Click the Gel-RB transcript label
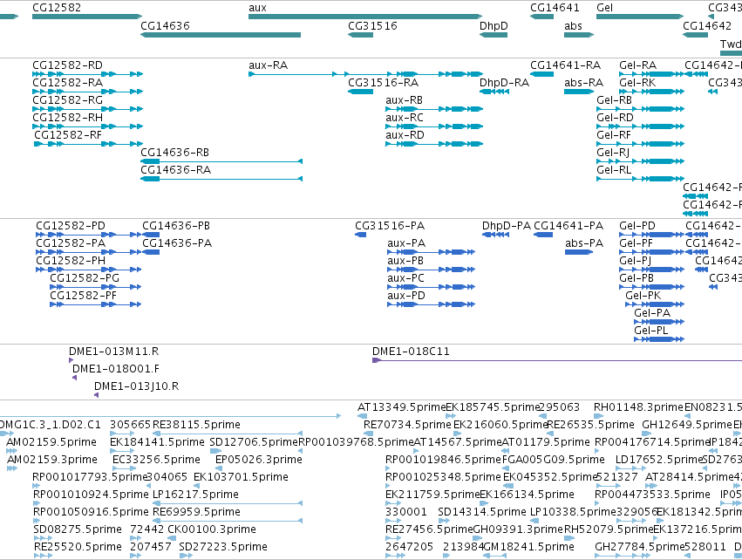 (614, 100)
